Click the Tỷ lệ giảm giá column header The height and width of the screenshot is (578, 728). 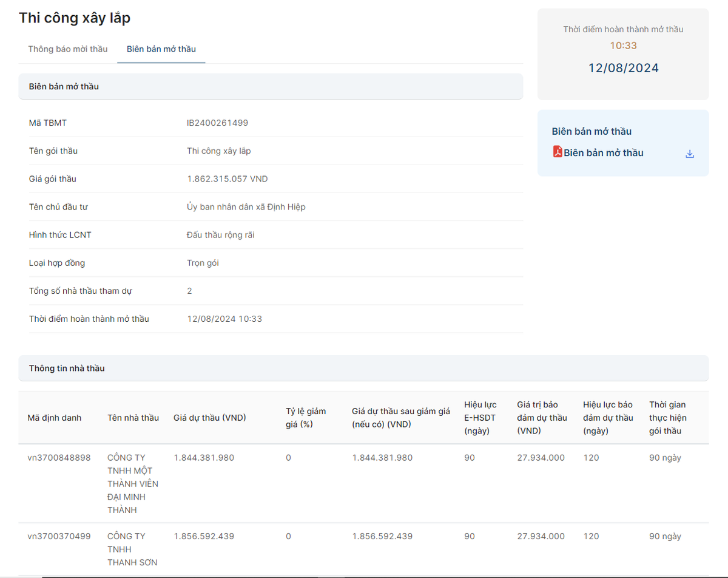click(306, 418)
